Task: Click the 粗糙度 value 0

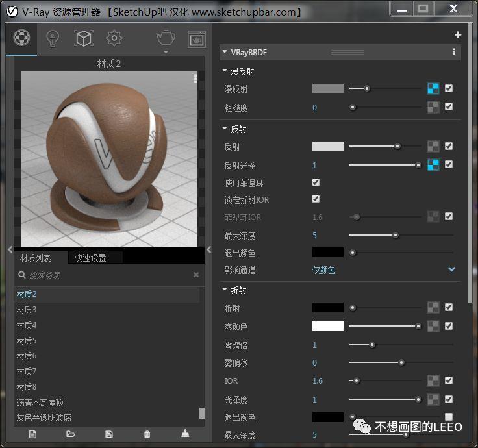Action: click(x=314, y=108)
